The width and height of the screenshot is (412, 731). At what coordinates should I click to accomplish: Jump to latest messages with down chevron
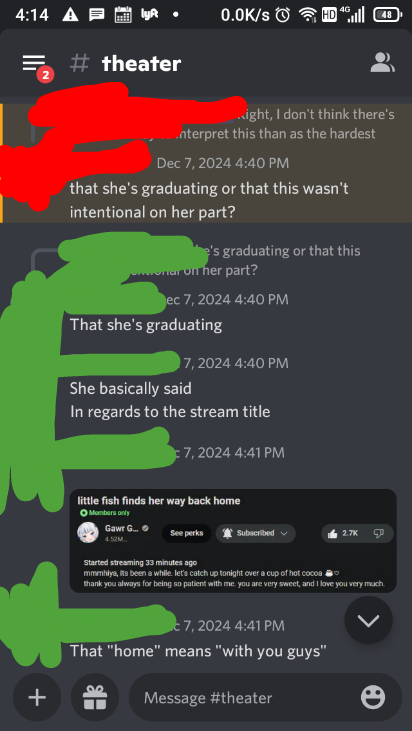[368, 621]
